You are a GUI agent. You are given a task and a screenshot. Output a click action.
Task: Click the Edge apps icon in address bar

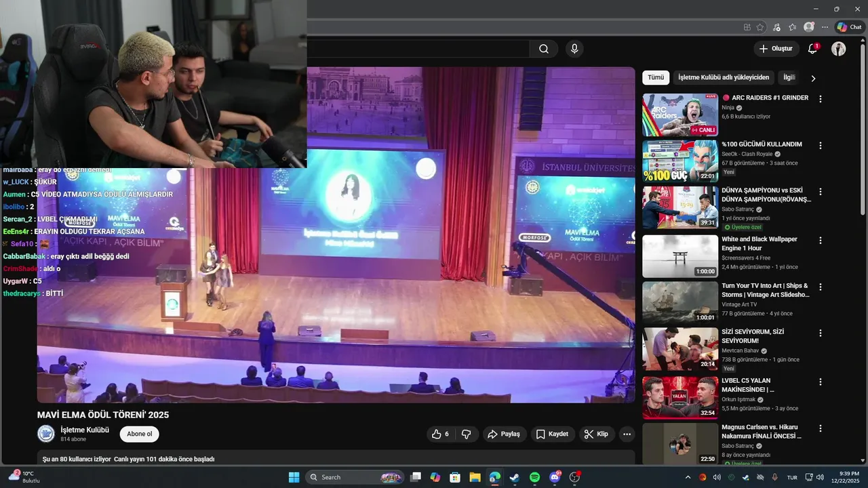click(747, 27)
